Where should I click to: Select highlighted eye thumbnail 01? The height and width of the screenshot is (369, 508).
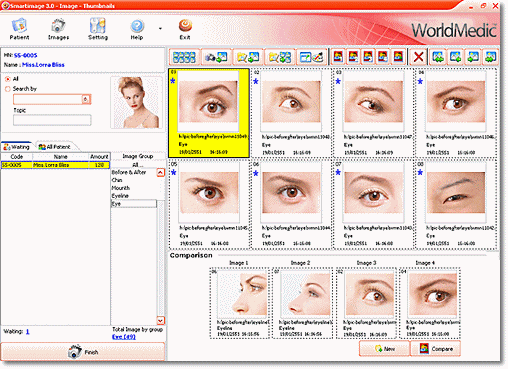coord(209,113)
